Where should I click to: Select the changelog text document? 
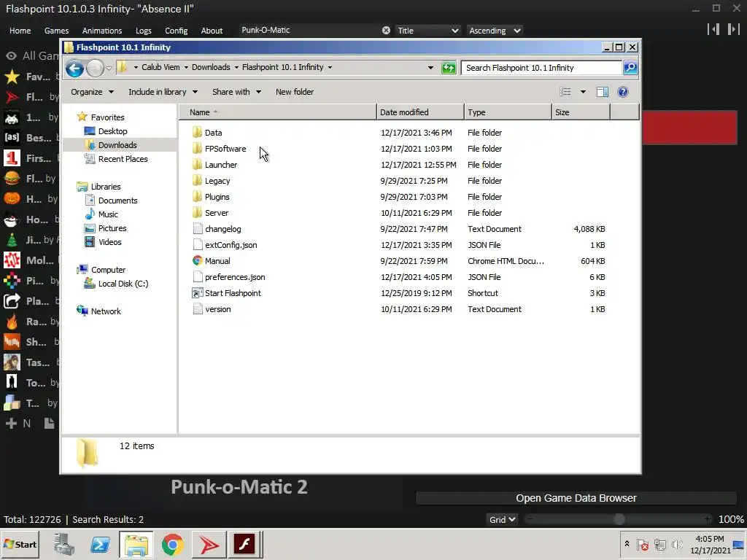click(223, 229)
